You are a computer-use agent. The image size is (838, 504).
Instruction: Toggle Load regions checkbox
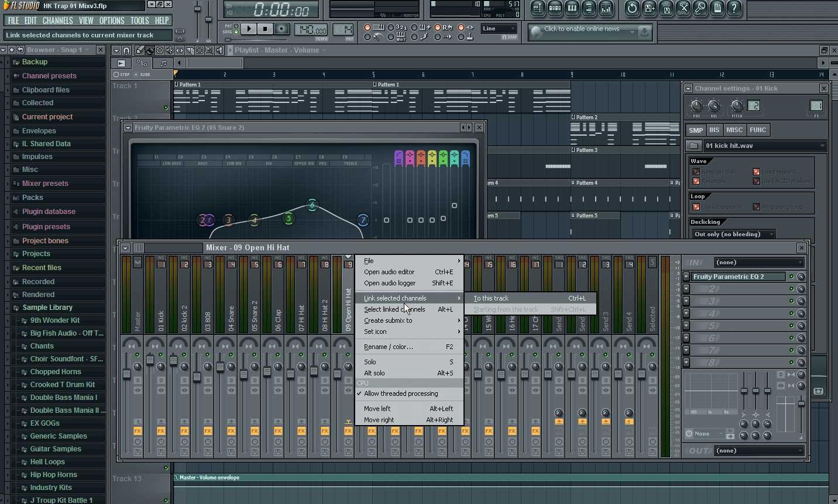pos(757,171)
